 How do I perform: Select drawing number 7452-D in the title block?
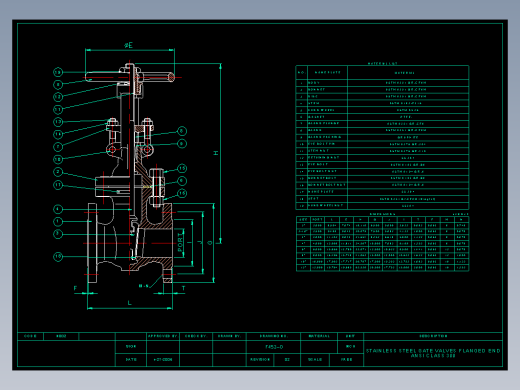coord(274,347)
